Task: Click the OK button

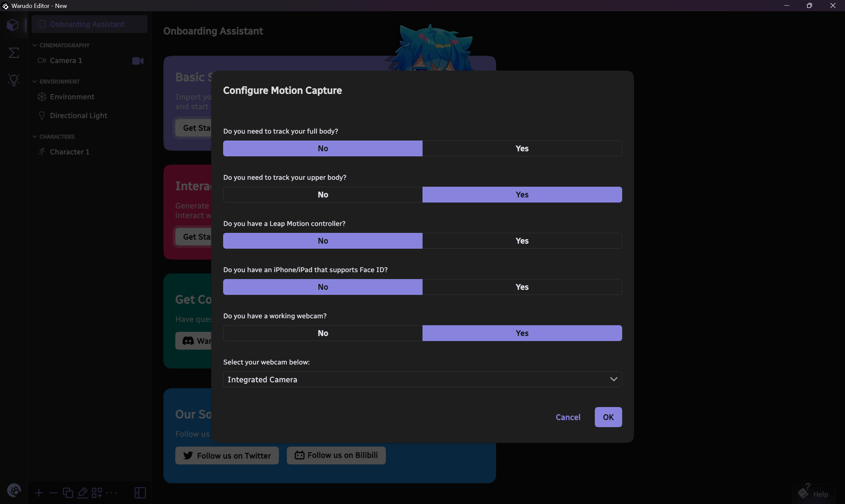Action: coord(608,417)
